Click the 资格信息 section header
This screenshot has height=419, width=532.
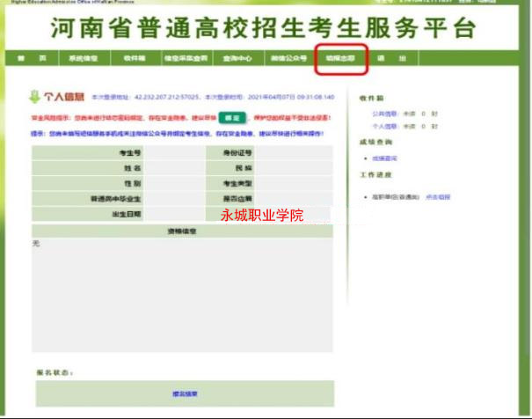click(182, 232)
